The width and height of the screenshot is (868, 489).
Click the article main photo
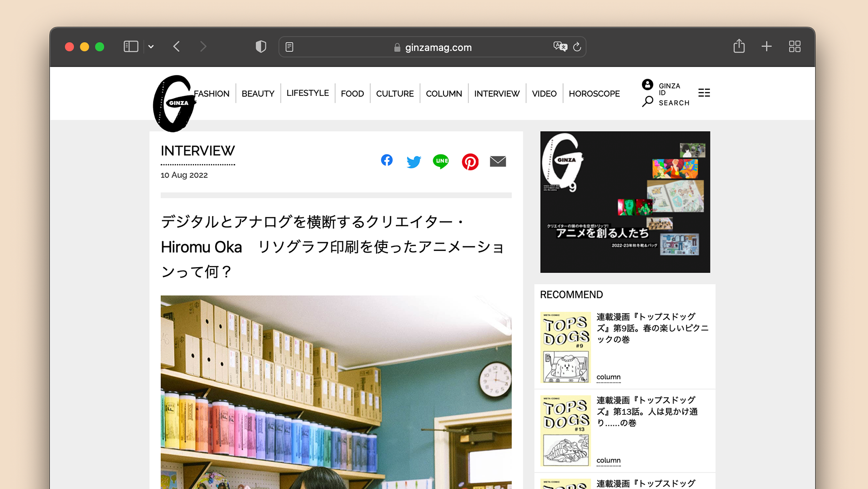[x=336, y=392]
